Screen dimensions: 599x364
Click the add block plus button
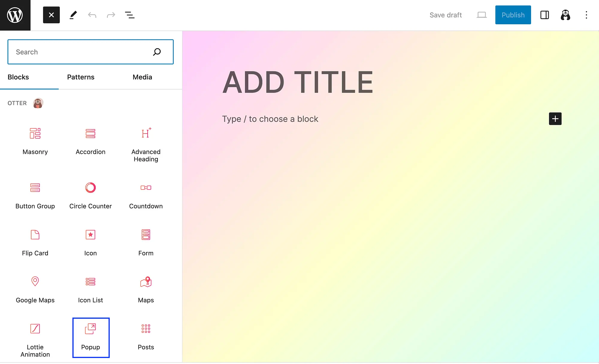[555, 119]
